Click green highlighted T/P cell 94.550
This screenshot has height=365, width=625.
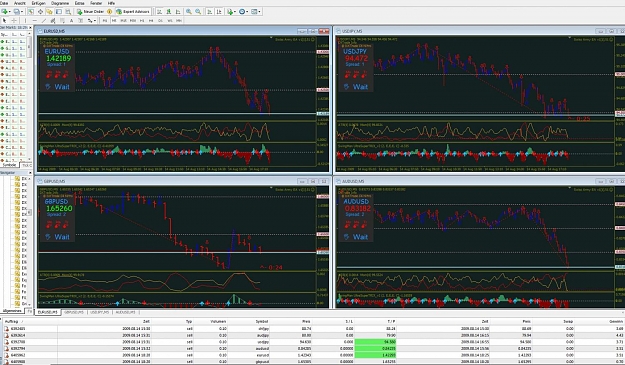(x=375, y=342)
